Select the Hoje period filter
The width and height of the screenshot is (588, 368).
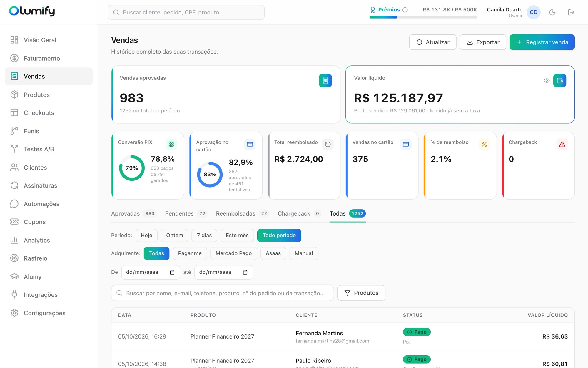[146, 236]
